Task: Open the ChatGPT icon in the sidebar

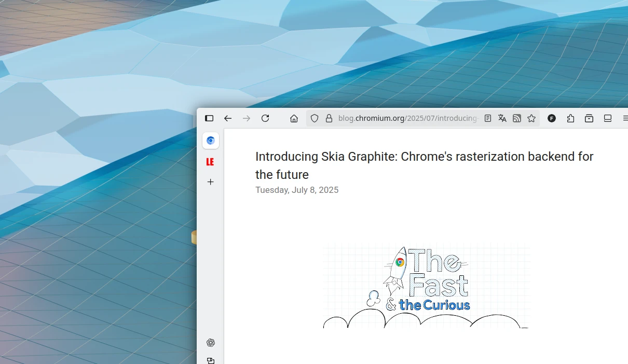Action: tap(210, 343)
